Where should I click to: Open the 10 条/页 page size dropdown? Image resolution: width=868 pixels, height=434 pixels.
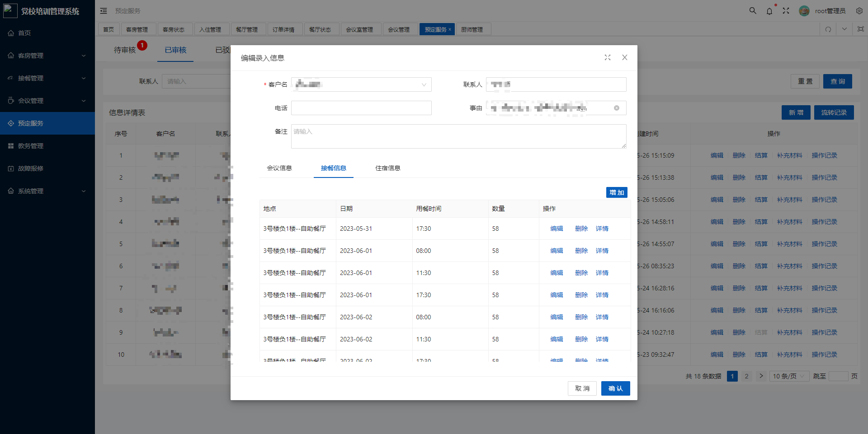[789, 376]
